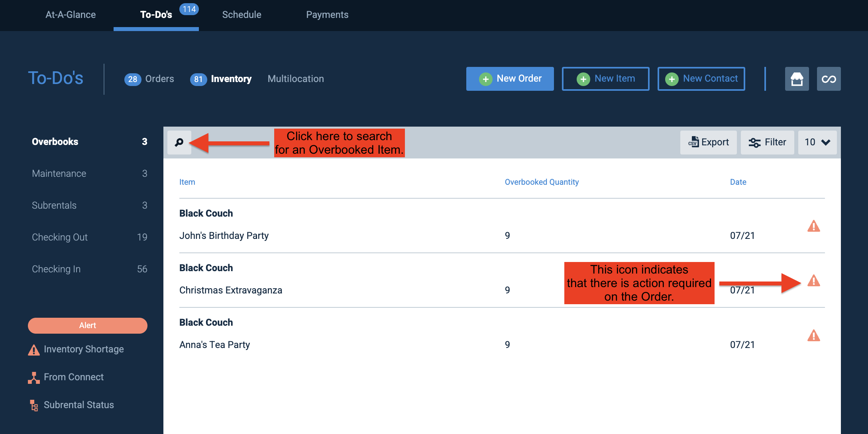The width and height of the screenshot is (868, 434).
Task: Click Anna's Tea Party order name
Action: (x=214, y=345)
